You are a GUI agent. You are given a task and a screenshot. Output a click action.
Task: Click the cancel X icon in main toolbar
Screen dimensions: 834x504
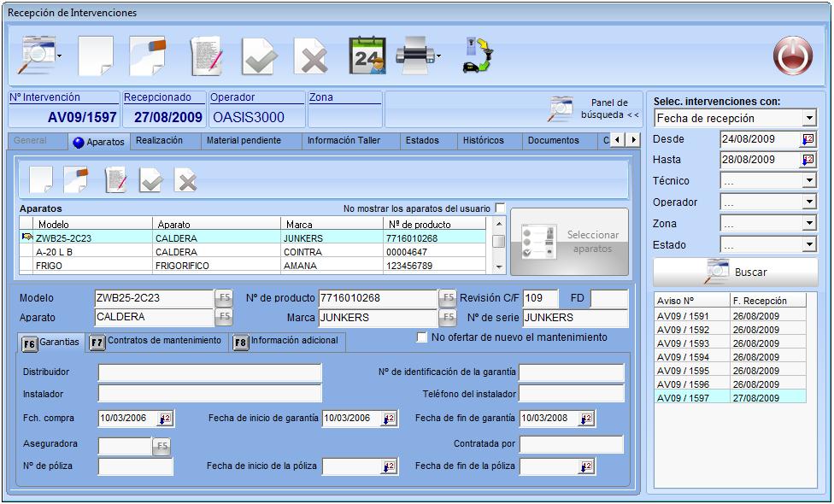tap(311, 56)
